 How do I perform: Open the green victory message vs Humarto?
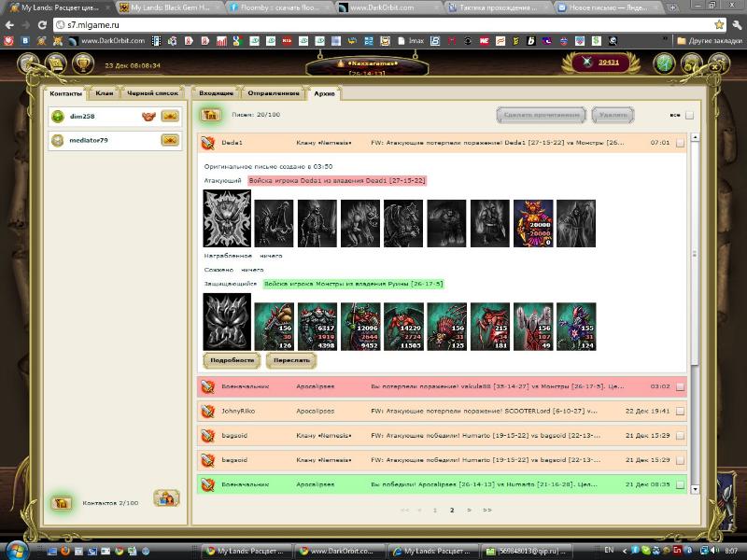point(442,484)
